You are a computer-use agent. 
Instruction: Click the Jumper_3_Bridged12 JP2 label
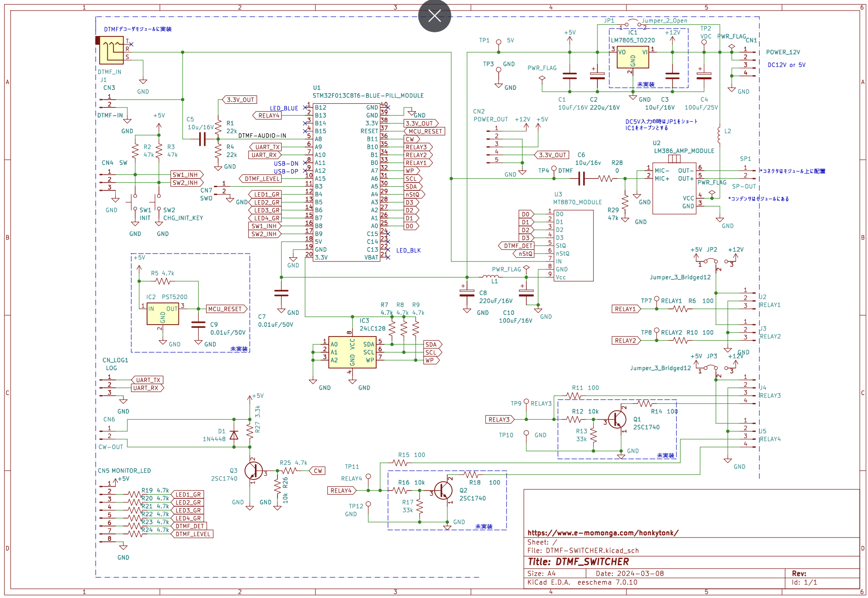(680, 277)
